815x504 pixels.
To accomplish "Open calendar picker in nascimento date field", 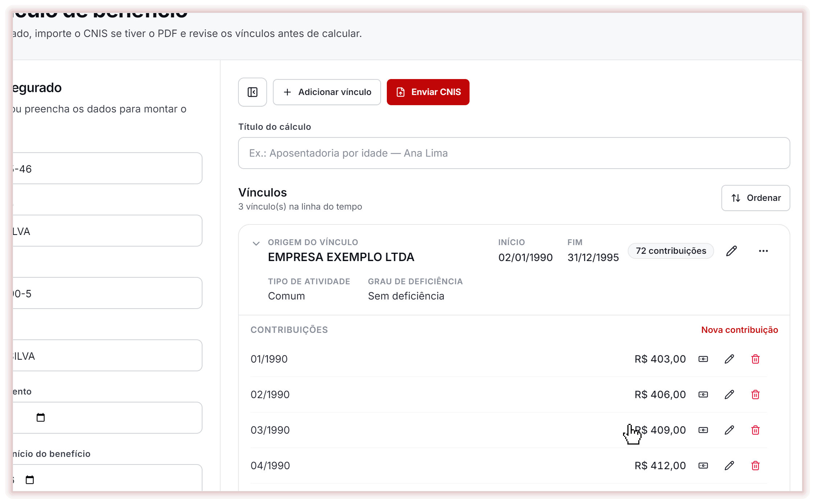I will [x=41, y=418].
